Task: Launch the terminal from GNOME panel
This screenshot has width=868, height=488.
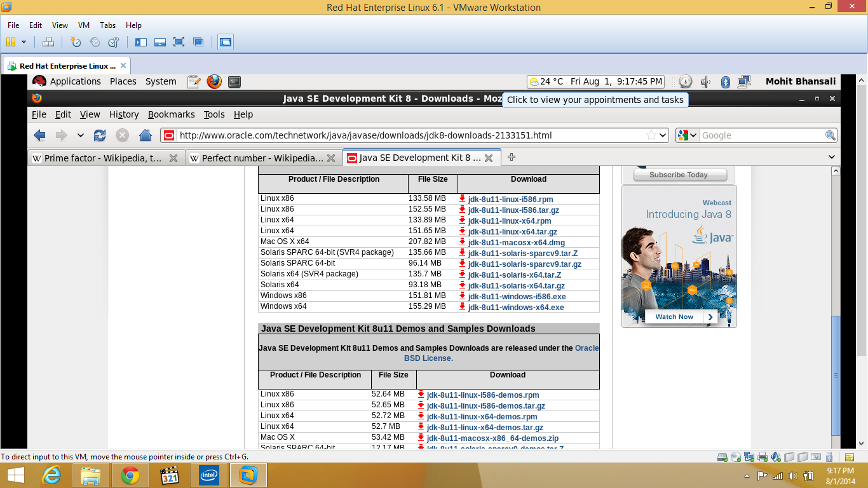Action: point(234,81)
